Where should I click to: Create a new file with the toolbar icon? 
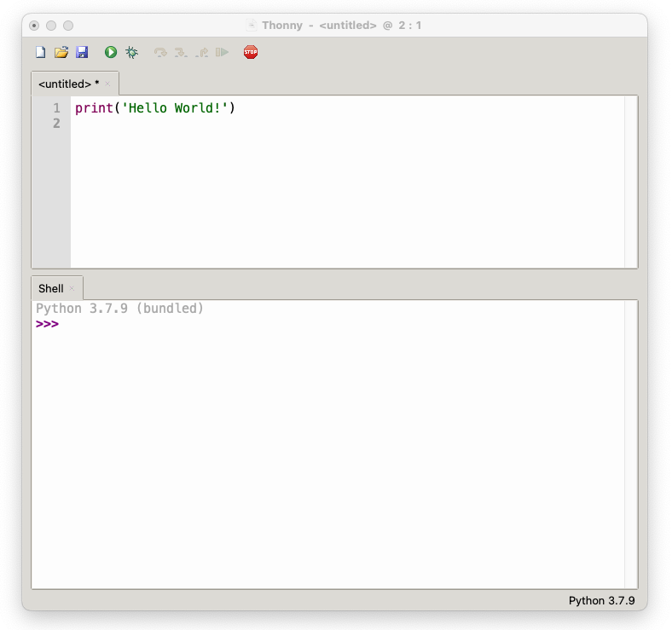click(x=40, y=52)
